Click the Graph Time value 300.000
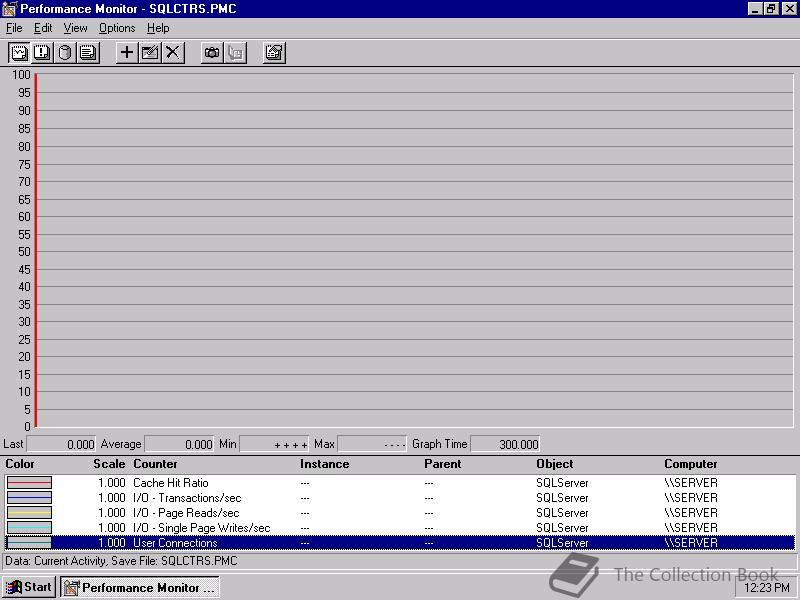The height and width of the screenshot is (600, 800). [x=505, y=444]
